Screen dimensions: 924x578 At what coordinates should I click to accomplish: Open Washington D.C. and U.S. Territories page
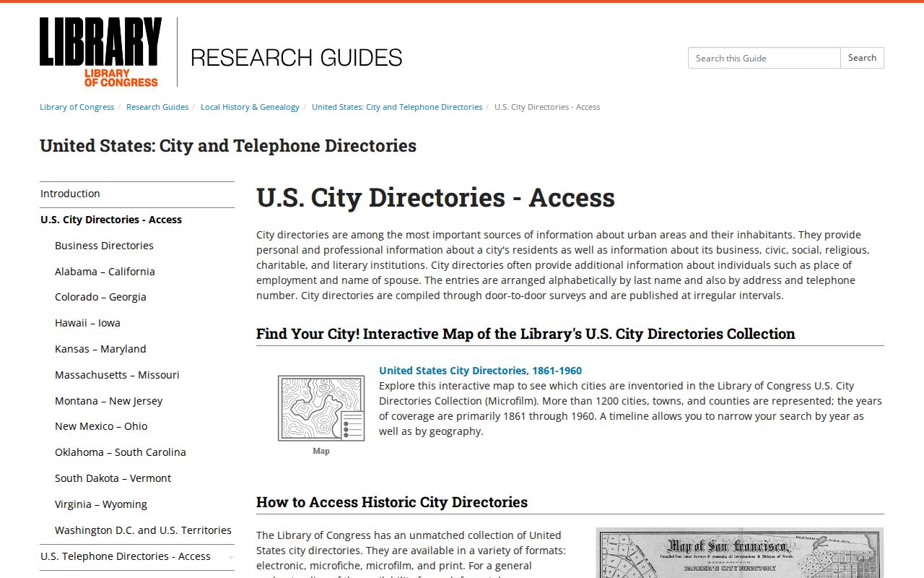click(x=143, y=530)
